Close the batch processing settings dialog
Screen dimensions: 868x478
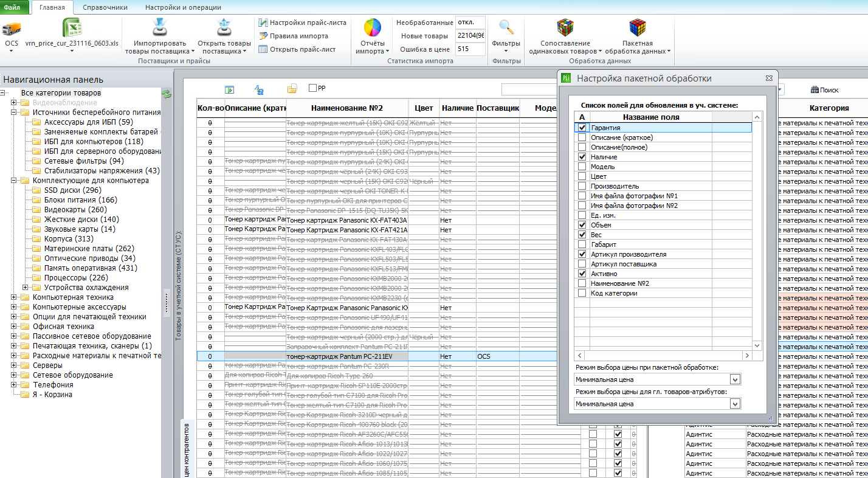(769, 78)
